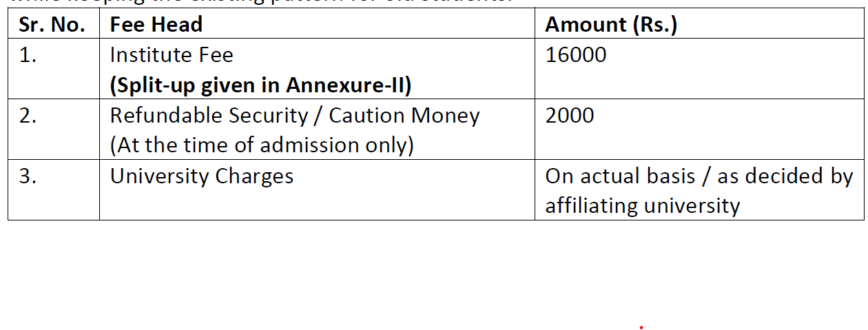Viewport: 868px width, 330px height.
Task: Click "(At the time of admission only)" note
Action: tap(262, 145)
